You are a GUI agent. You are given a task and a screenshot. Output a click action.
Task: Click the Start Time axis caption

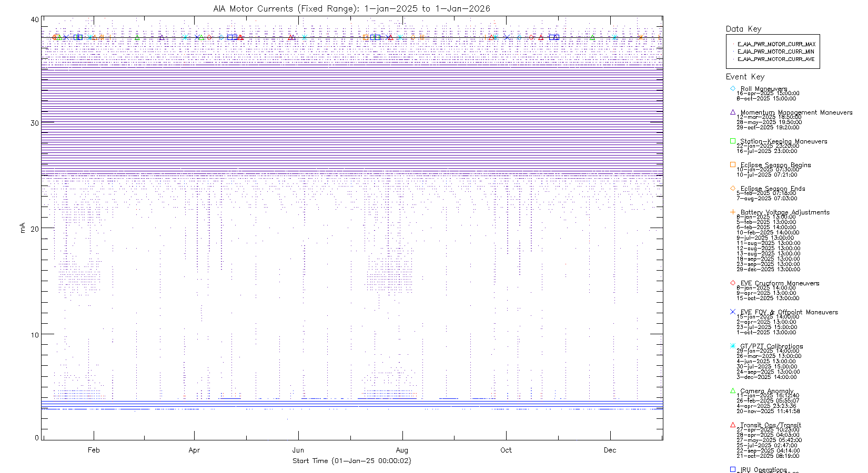(x=351, y=460)
